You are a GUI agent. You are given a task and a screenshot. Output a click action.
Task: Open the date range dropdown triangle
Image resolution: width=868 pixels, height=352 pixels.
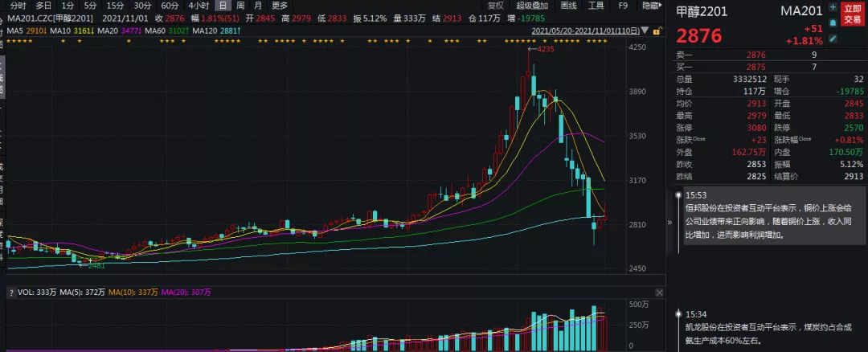(x=646, y=31)
